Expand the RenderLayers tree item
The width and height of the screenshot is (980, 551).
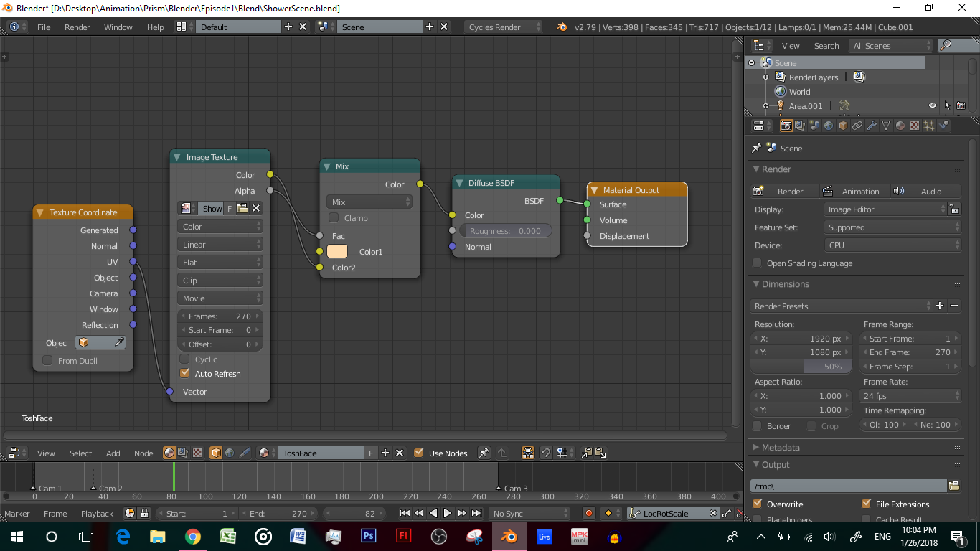pyautogui.click(x=765, y=77)
